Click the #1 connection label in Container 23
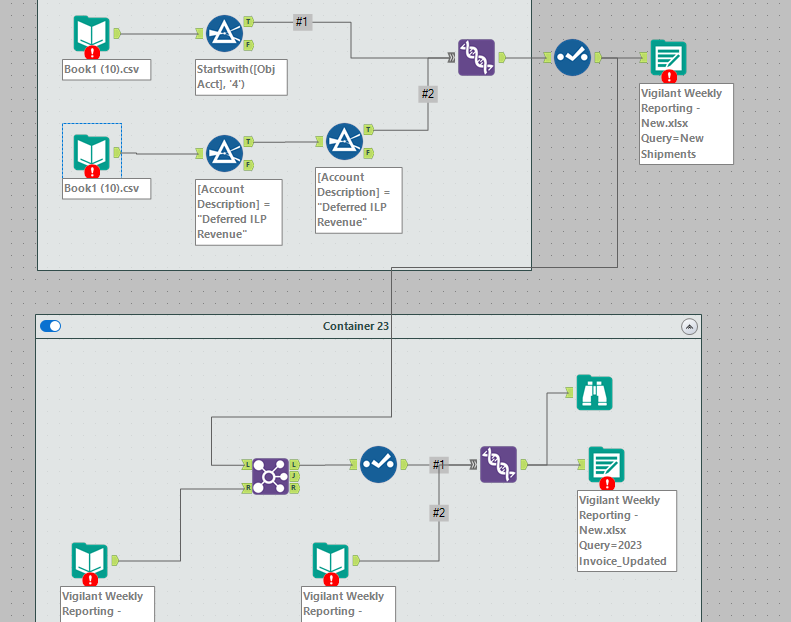 pyautogui.click(x=439, y=465)
